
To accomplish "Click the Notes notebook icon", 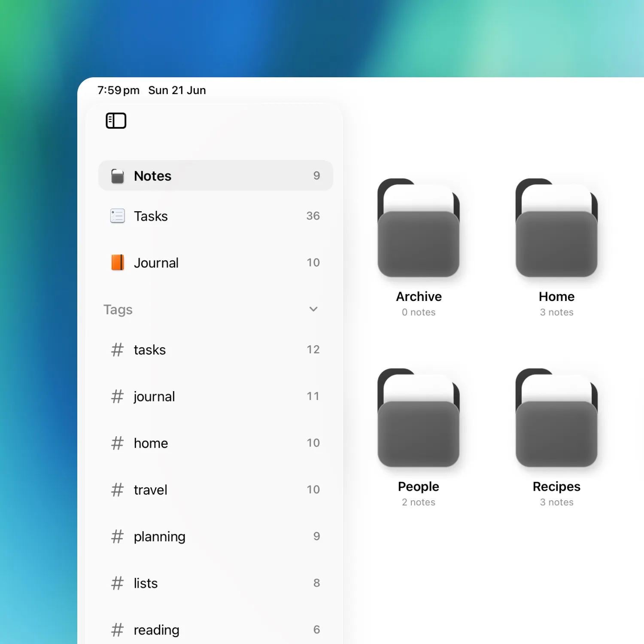I will (118, 176).
